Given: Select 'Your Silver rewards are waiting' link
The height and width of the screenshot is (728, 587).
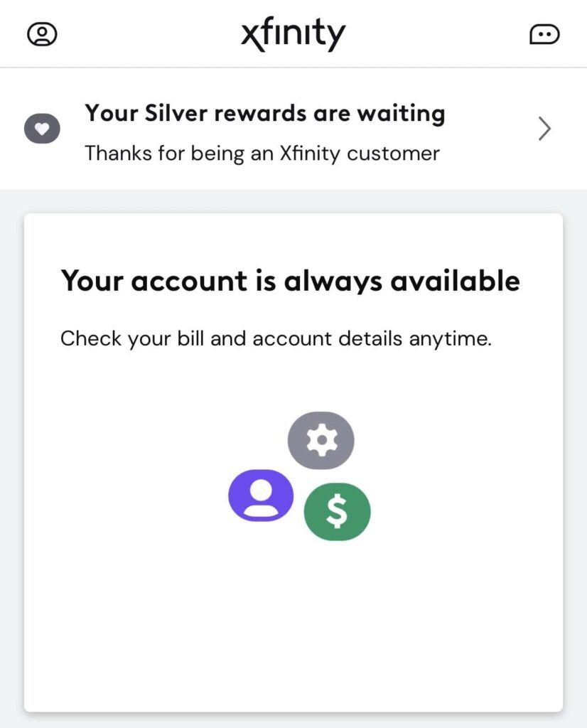Looking at the screenshot, I should [x=265, y=113].
